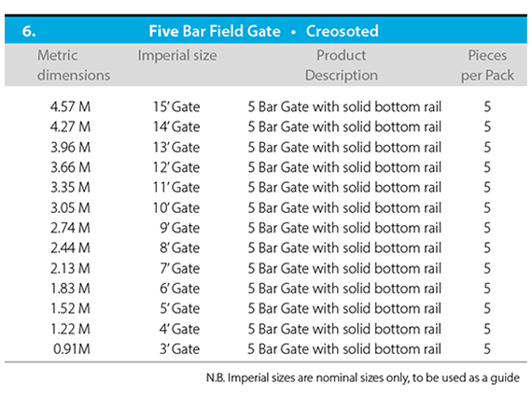
Task: Click the 9' Gate row entry
Action: click(x=180, y=228)
